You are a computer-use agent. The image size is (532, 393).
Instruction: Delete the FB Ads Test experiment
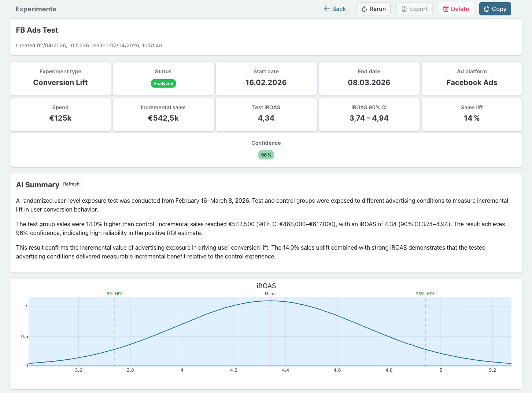[456, 9]
